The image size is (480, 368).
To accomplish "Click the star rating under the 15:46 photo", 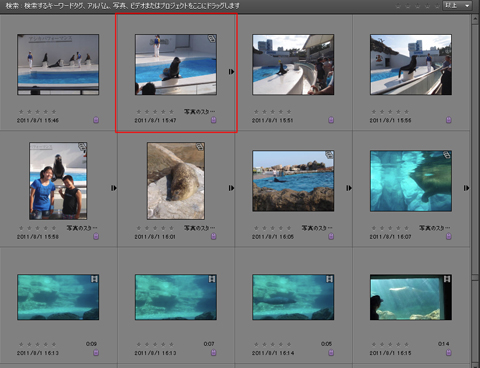I will point(37,112).
